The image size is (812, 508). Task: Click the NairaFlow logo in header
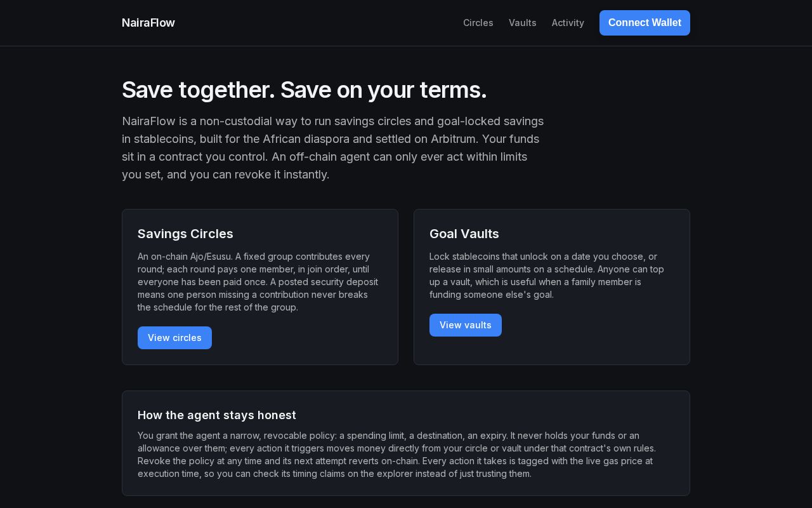148,23
